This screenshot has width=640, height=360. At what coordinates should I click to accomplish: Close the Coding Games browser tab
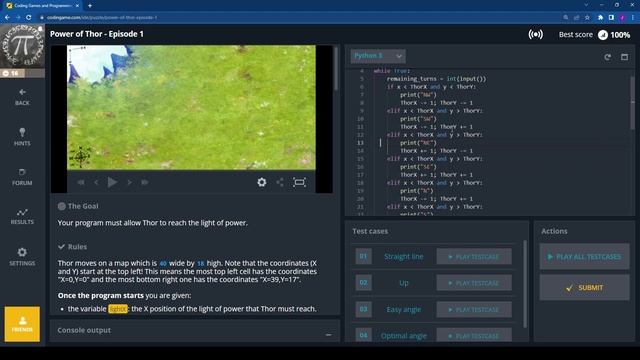(78, 6)
